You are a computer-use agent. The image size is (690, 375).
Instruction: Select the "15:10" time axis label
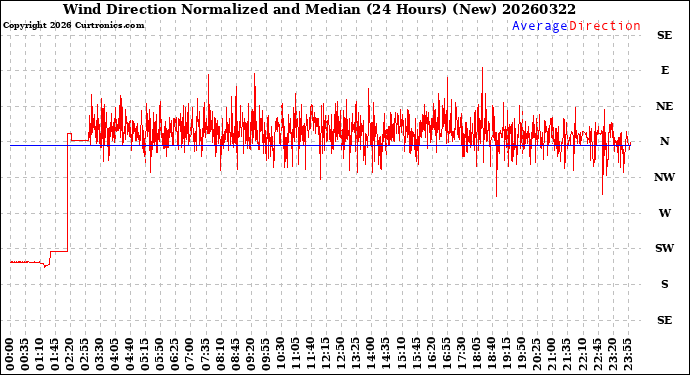coord(400,354)
